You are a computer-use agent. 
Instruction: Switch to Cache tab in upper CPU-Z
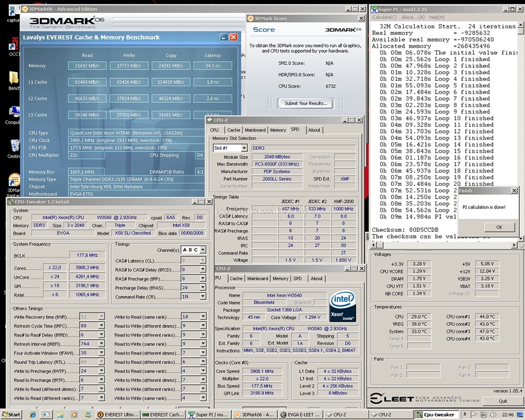(234, 130)
